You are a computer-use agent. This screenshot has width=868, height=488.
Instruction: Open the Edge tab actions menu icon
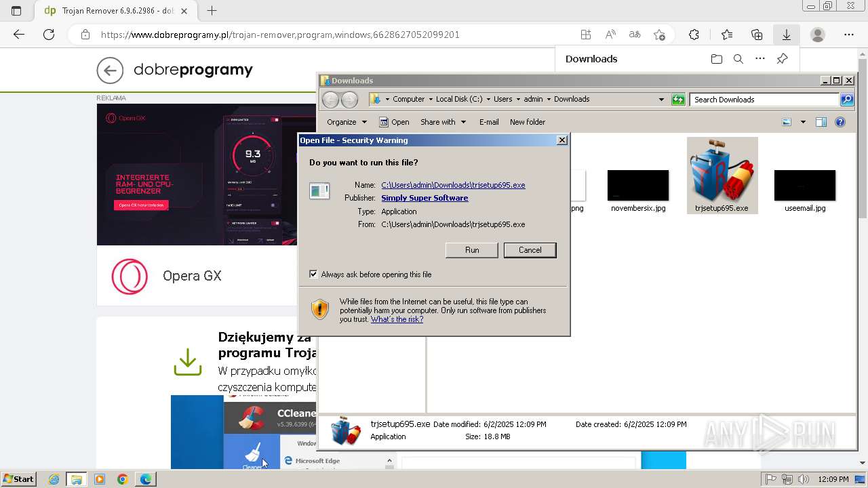[16, 11]
